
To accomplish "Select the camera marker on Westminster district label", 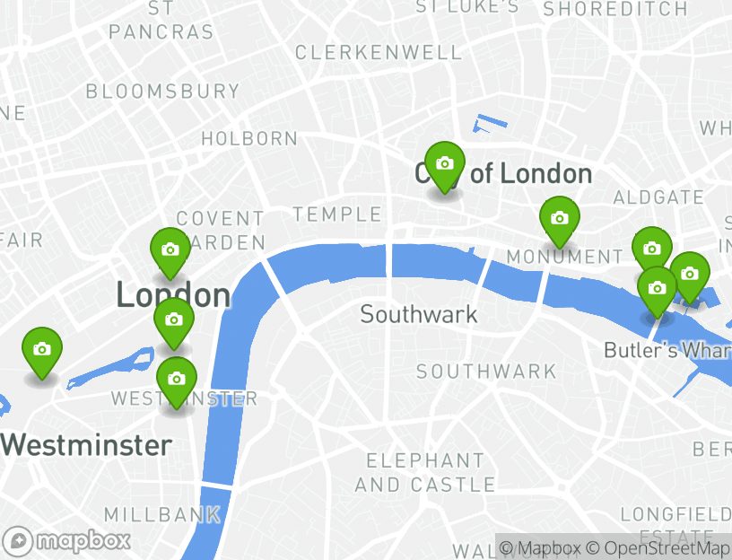I will tap(177, 382).
